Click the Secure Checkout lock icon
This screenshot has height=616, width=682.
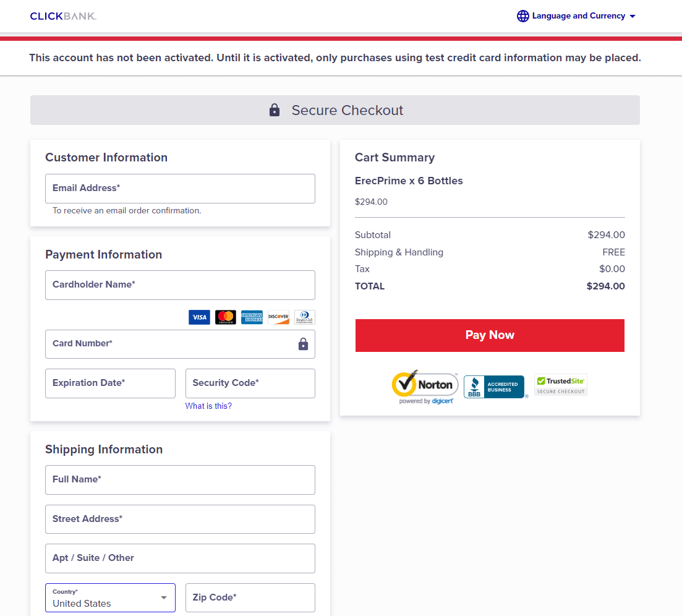(x=274, y=109)
